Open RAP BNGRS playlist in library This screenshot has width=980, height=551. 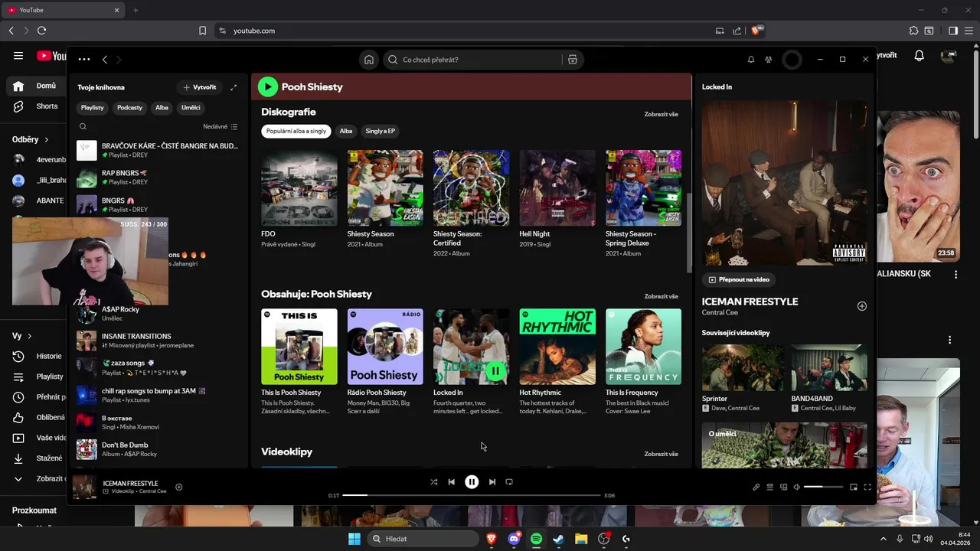pyautogui.click(x=157, y=178)
